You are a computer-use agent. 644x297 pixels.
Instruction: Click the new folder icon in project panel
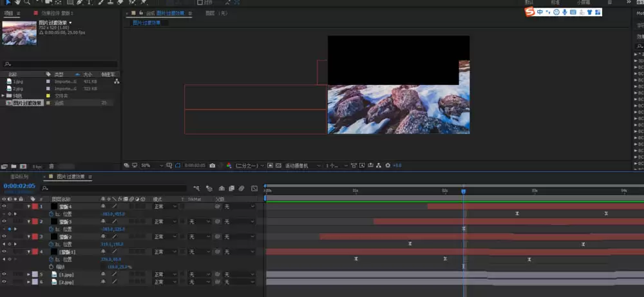click(14, 166)
